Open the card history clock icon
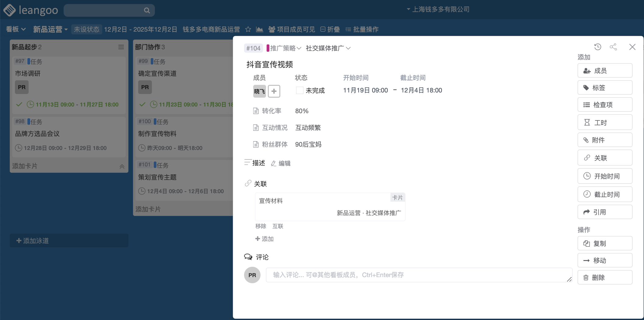Viewport: 644px width, 320px height. [x=597, y=47]
